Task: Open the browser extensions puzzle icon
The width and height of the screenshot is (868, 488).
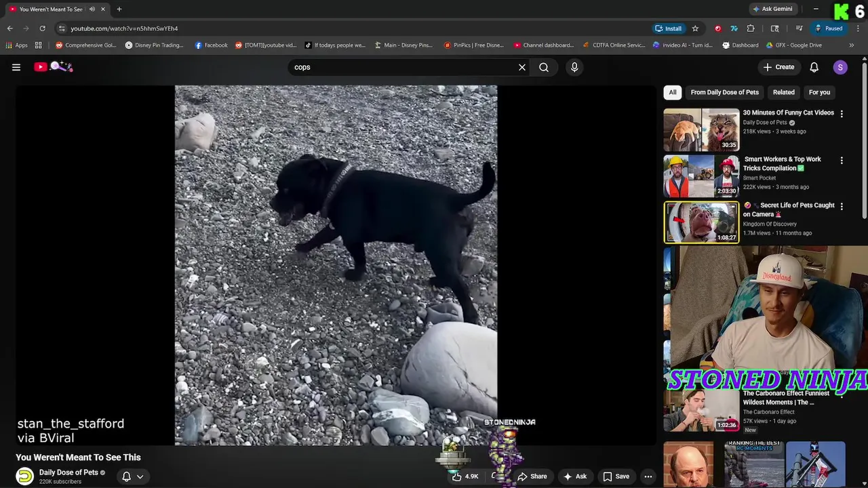Action: click(751, 28)
